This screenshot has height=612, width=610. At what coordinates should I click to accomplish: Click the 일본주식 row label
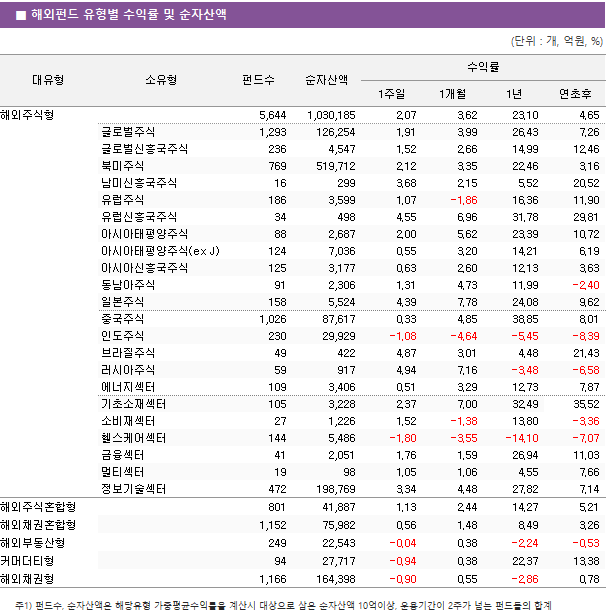(123, 302)
